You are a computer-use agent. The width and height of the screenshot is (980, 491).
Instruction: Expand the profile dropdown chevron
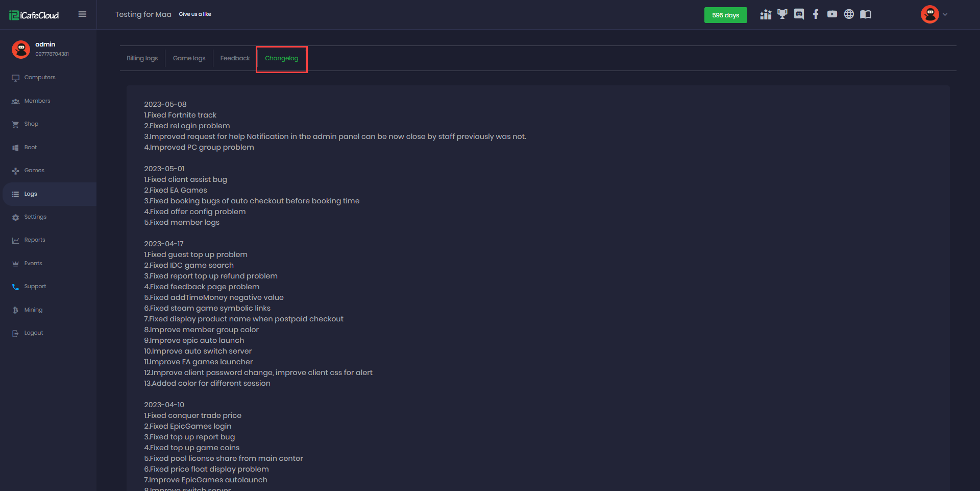tap(945, 14)
